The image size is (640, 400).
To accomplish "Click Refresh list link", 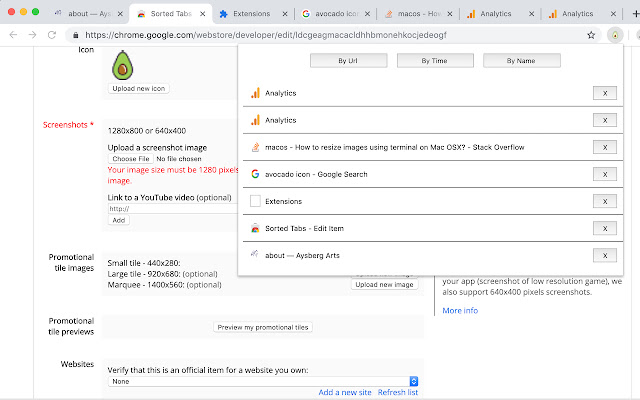I will point(398,392).
